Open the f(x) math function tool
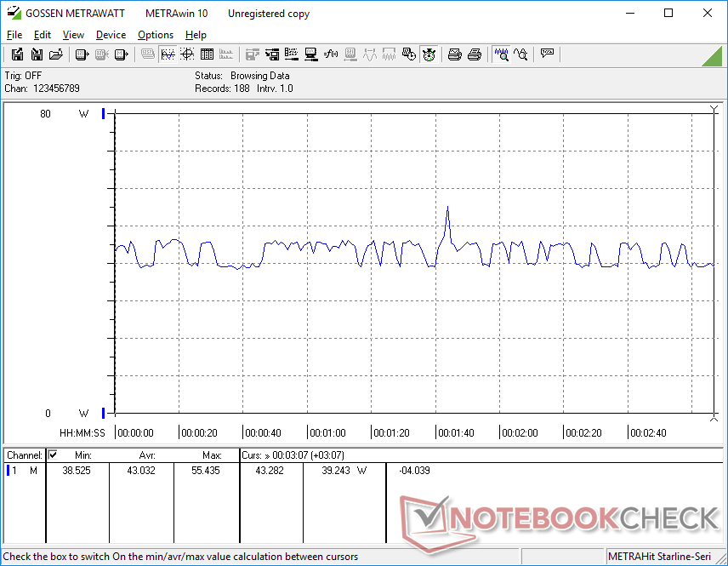The image size is (728, 566). tap(331, 54)
